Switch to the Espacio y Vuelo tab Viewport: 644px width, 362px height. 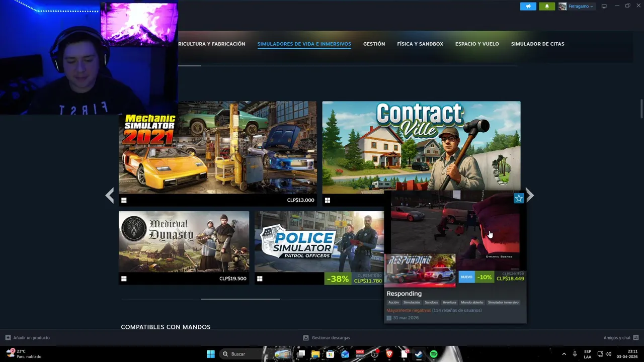click(477, 44)
